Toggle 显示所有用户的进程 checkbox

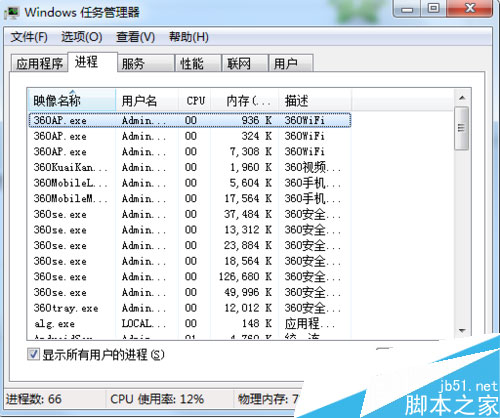[33, 354]
